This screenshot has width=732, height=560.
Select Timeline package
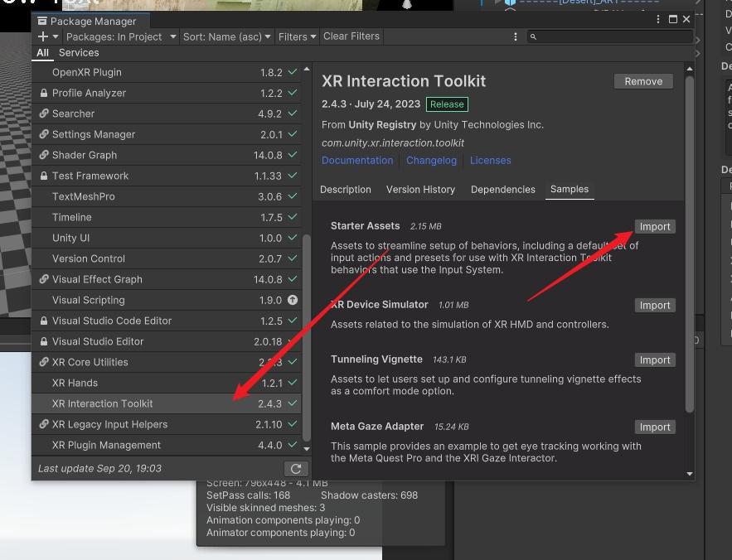point(167,217)
